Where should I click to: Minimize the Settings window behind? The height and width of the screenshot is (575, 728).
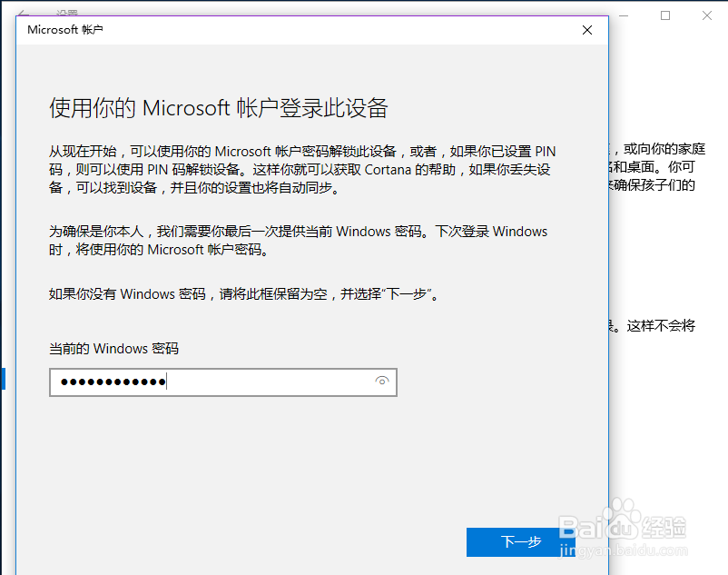624,15
